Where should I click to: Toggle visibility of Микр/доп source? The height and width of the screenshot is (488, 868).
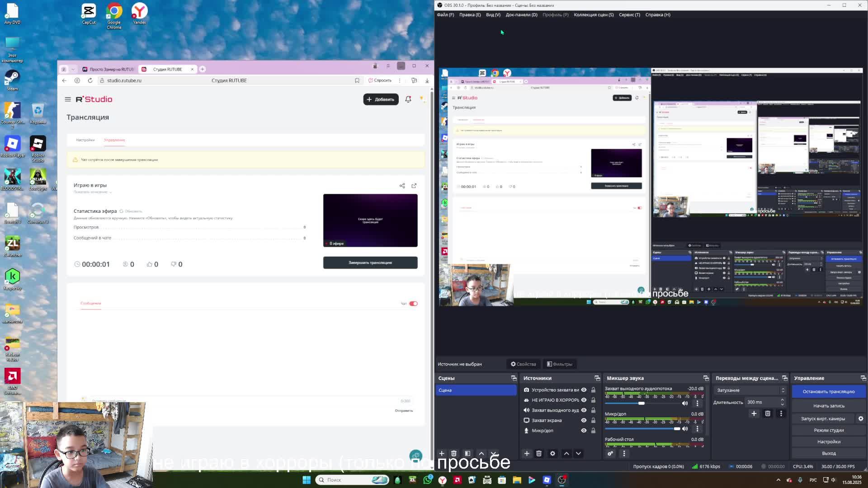[x=584, y=431]
